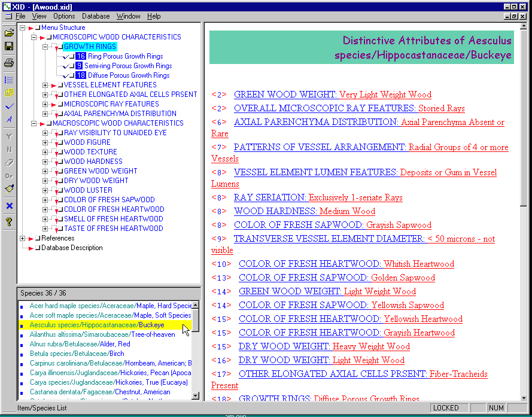Click the yellow question mark help icon
Screen dimensions: 532x417
[x=9, y=222]
